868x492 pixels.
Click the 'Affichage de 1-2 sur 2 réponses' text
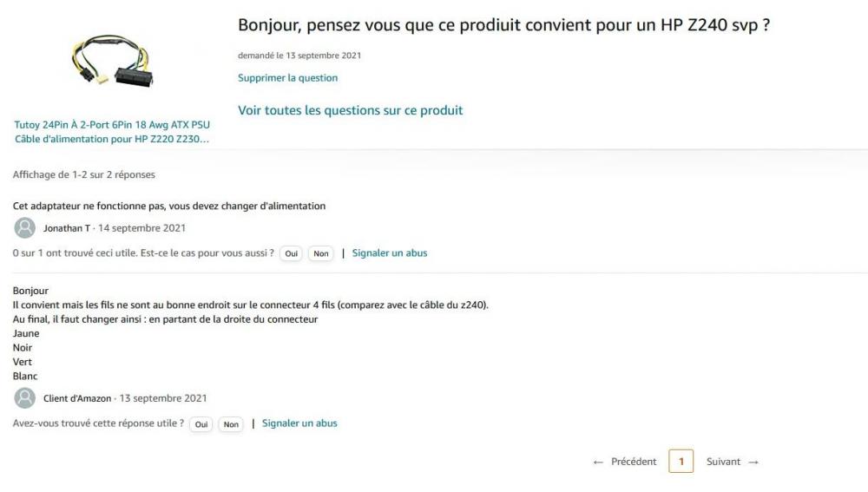click(83, 175)
